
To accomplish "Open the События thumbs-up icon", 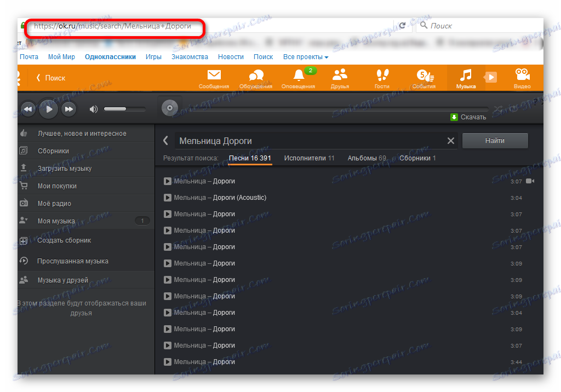I will point(425,76).
